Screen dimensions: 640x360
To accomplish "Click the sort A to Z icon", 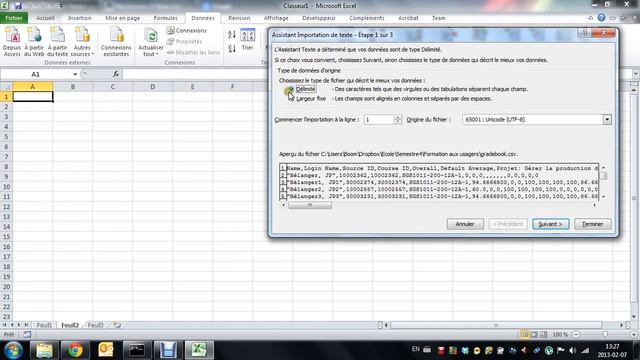I will pyautogui.click(x=232, y=35).
